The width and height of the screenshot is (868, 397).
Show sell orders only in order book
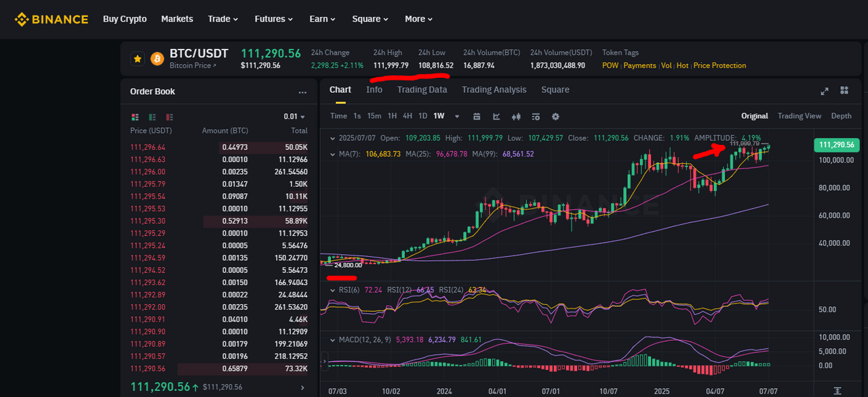(x=170, y=117)
